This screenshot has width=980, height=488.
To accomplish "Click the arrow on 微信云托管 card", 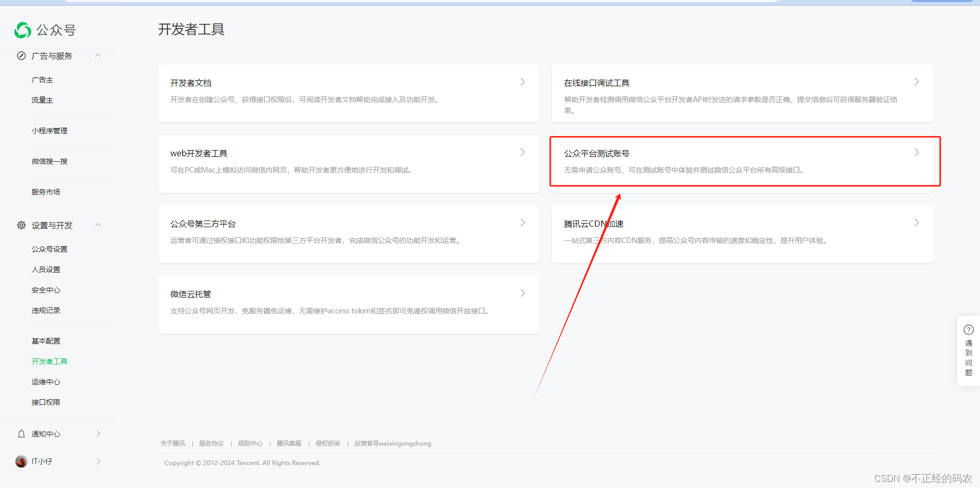I will click(523, 293).
